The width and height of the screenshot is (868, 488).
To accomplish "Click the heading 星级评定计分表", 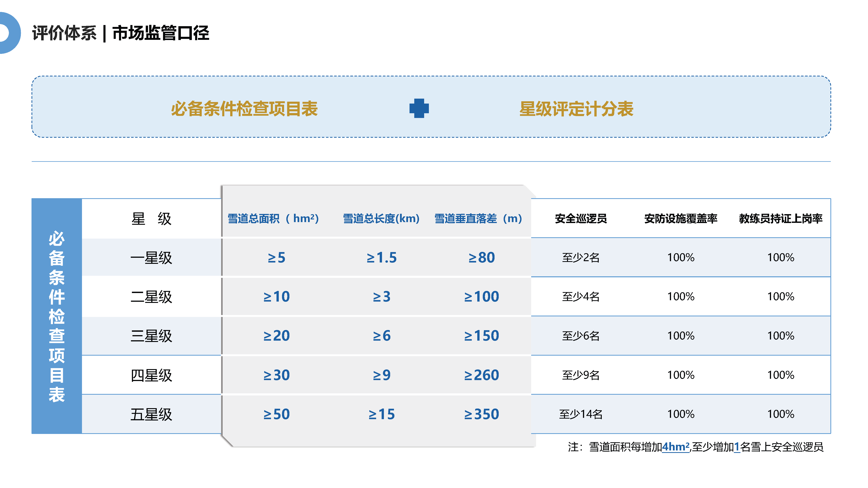I will (576, 109).
